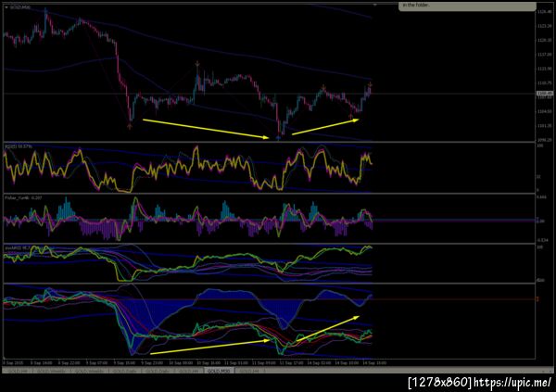Screen dimensions: 556x392
Task: Click the RSI(5) indicator label
Action: 19,145
